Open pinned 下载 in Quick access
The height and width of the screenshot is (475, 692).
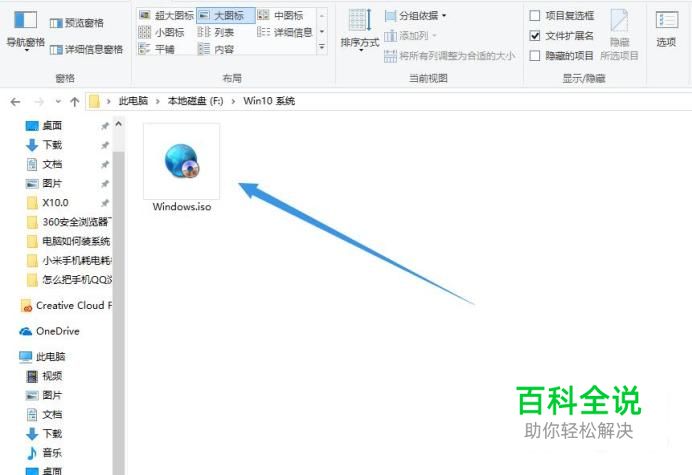[52, 145]
